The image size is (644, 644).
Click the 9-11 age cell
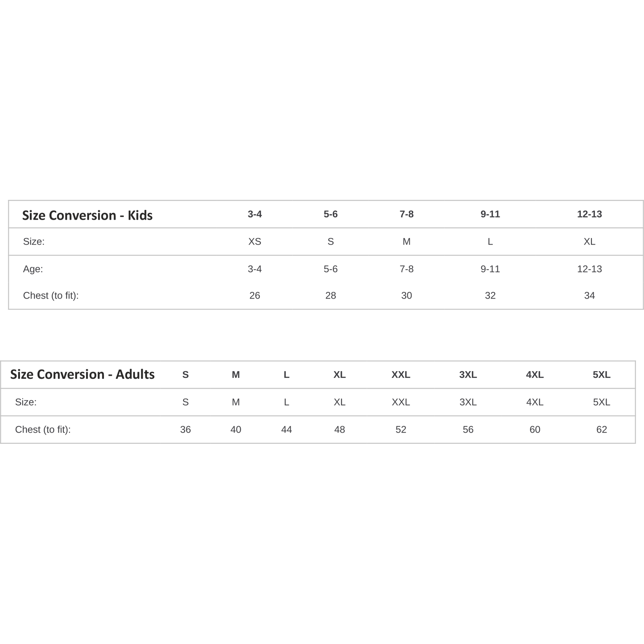(490, 269)
